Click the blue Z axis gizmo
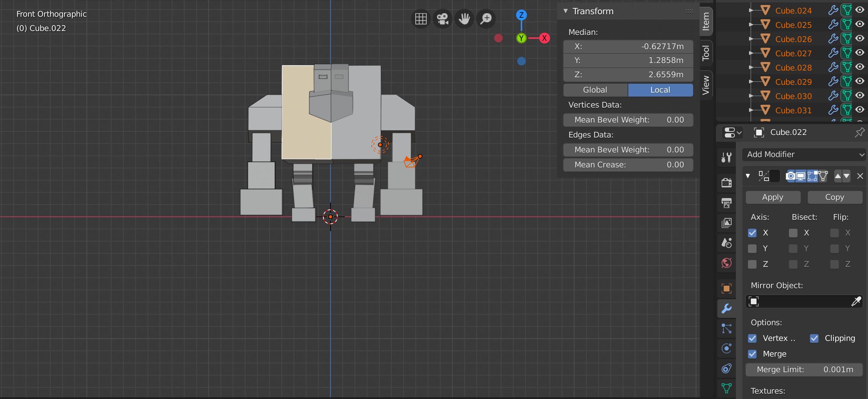The image size is (868, 399). pos(521,15)
